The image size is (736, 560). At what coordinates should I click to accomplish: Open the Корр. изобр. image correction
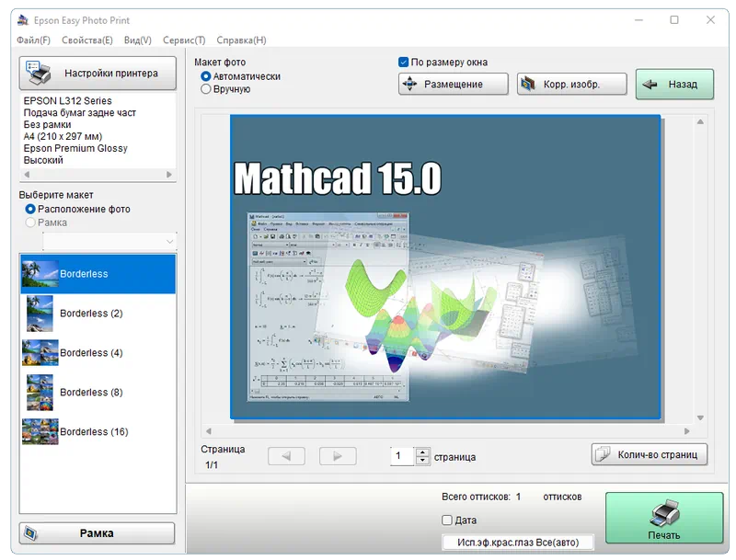tap(571, 85)
